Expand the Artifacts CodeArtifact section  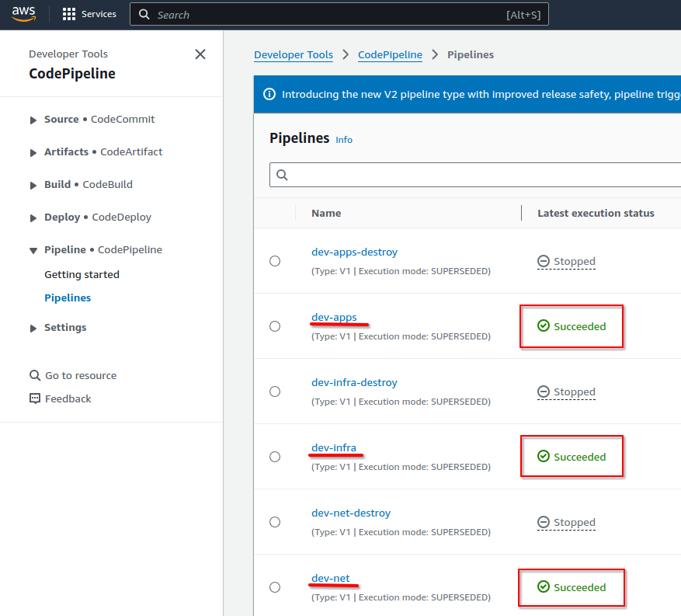pos(33,152)
